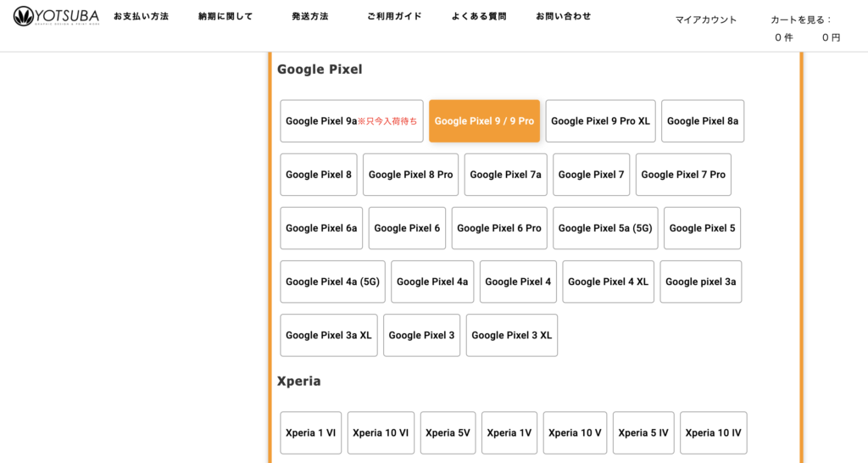Open the お支払い方法 menu item
Screen dimensions: 868x463
pos(142,17)
